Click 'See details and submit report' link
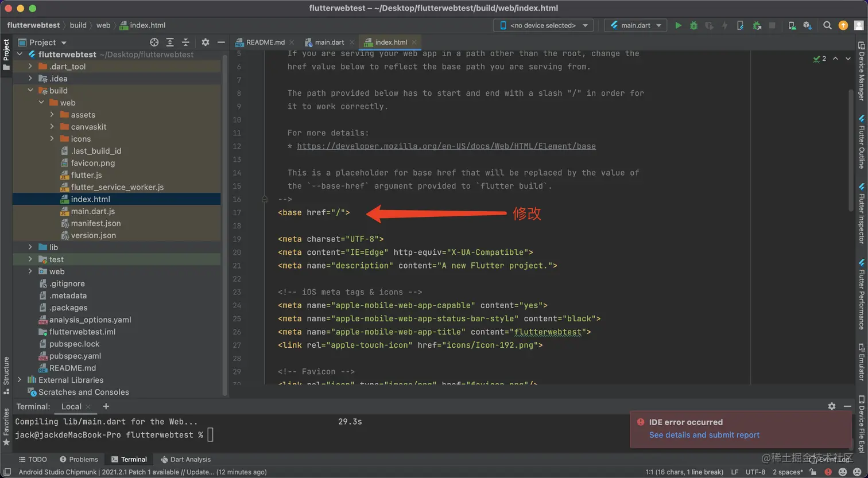The height and width of the screenshot is (478, 868). click(704, 435)
